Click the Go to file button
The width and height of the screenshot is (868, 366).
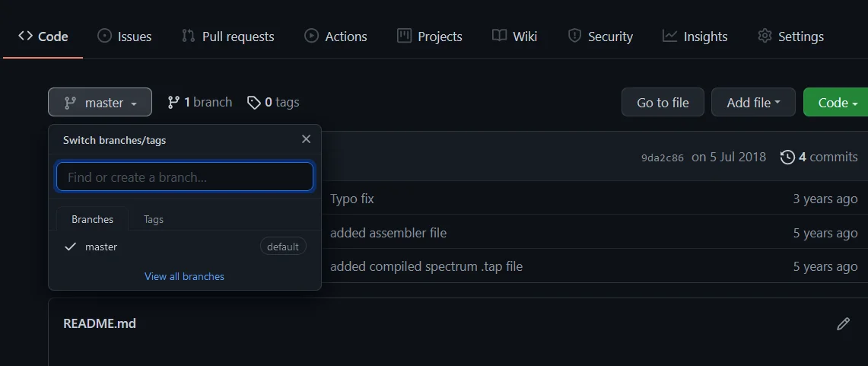click(663, 103)
